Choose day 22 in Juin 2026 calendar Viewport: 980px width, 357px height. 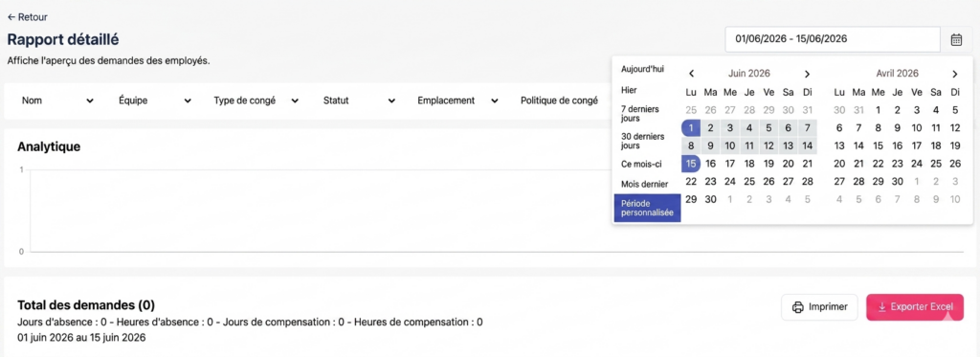[x=691, y=181]
